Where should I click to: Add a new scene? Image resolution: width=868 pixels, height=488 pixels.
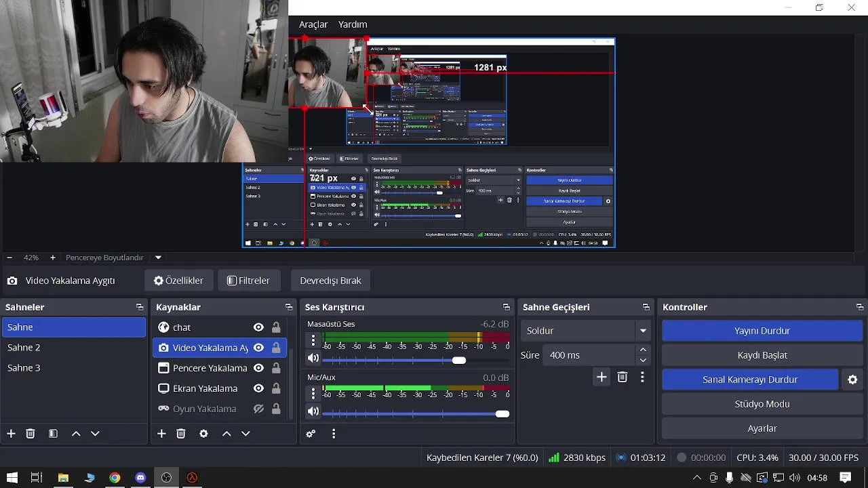[x=11, y=434]
